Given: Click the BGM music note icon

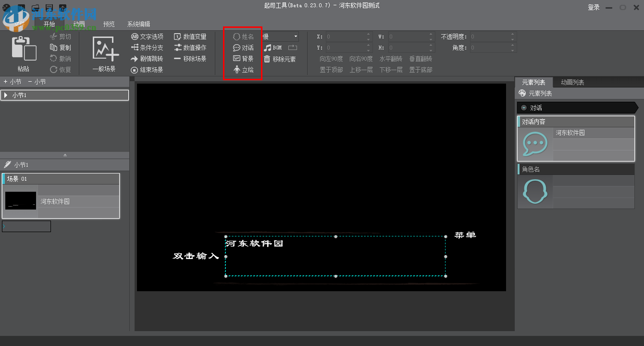Looking at the screenshot, I should pos(268,48).
